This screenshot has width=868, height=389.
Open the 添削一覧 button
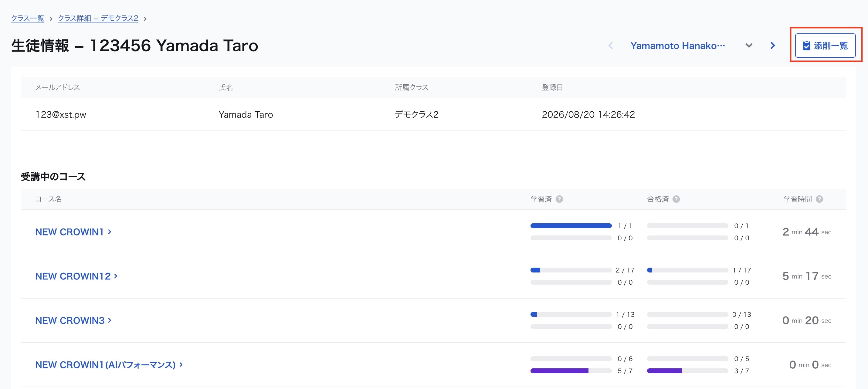825,46
